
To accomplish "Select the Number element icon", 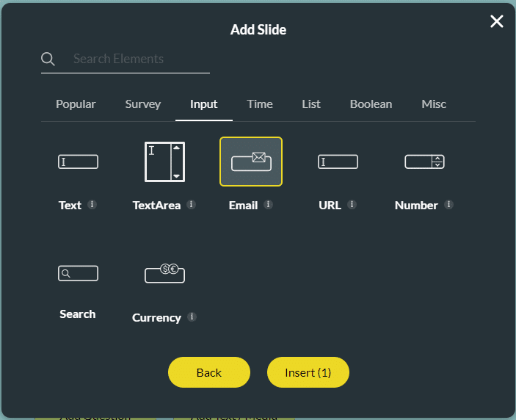I will click(424, 162).
